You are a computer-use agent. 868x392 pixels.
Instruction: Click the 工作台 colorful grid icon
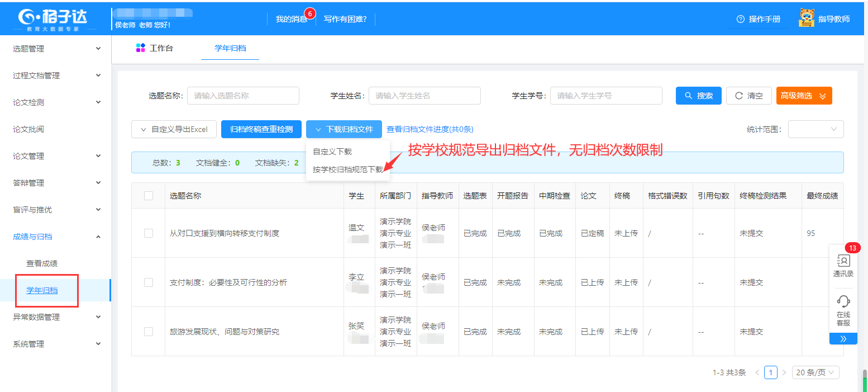pos(141,48)
